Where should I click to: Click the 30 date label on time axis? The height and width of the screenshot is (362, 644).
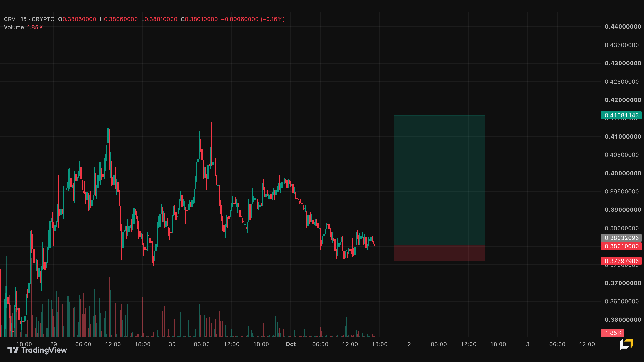coord(172,344)
